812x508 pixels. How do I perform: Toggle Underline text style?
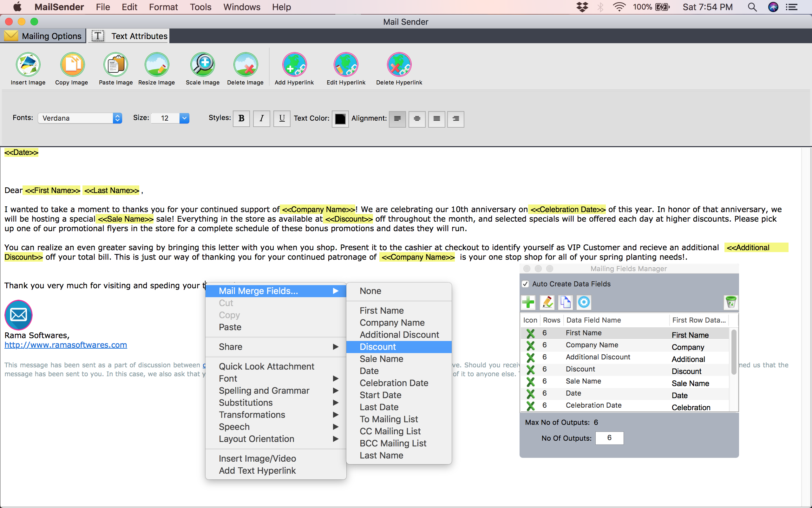click(x=282, y=118)
